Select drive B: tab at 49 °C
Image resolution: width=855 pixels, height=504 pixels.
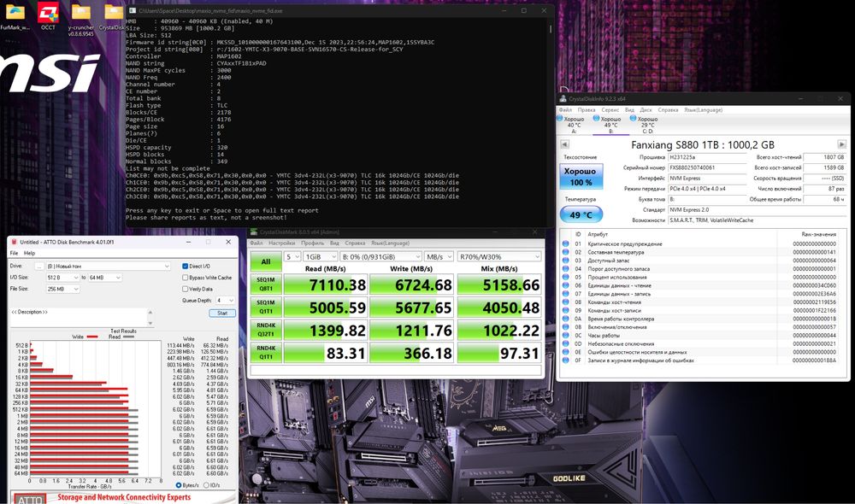[610, 125]
